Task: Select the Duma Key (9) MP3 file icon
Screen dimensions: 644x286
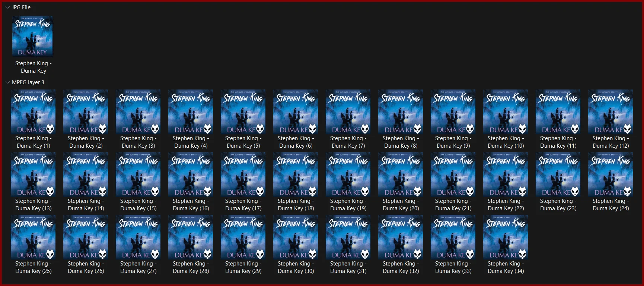Action: click(453, 112)
